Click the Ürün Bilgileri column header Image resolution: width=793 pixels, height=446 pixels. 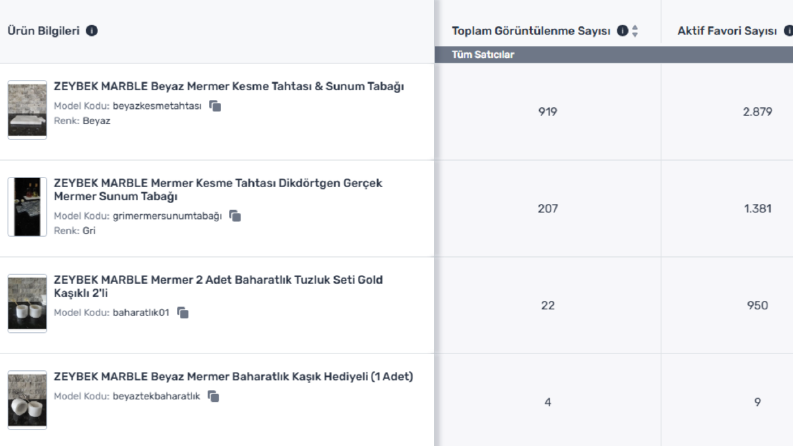[43, 31]
